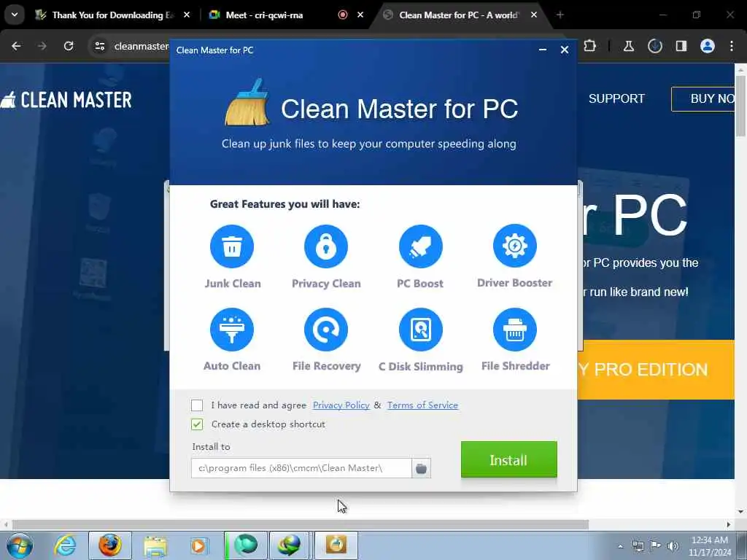This screenshot has height=560, width=747.
Task: View site information icon in address bar
Action: pyautogui.click(x=99, y=46)
